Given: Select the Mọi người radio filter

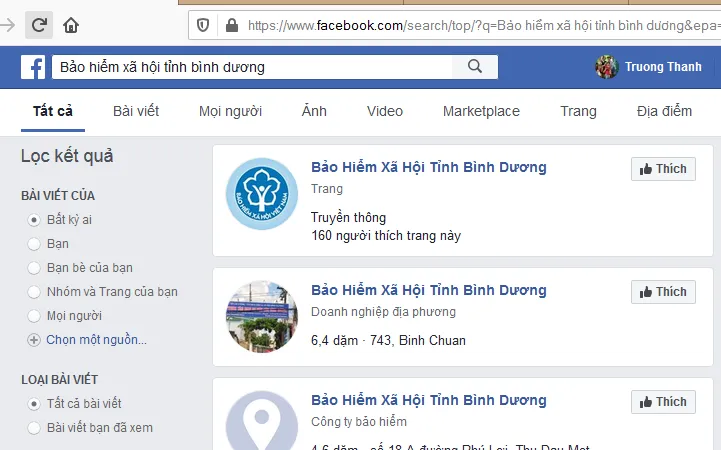Looking at the screenshot, I should coord(34,316).
